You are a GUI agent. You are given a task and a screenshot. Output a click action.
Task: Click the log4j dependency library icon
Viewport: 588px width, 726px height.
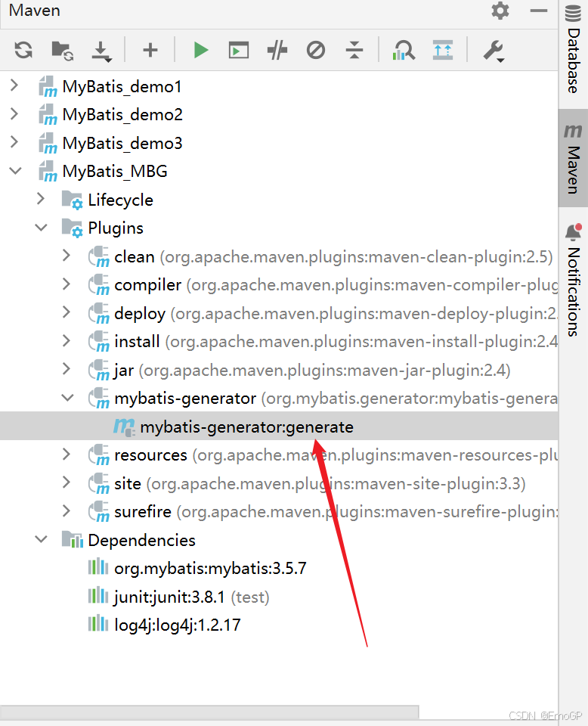pos(97,624)
